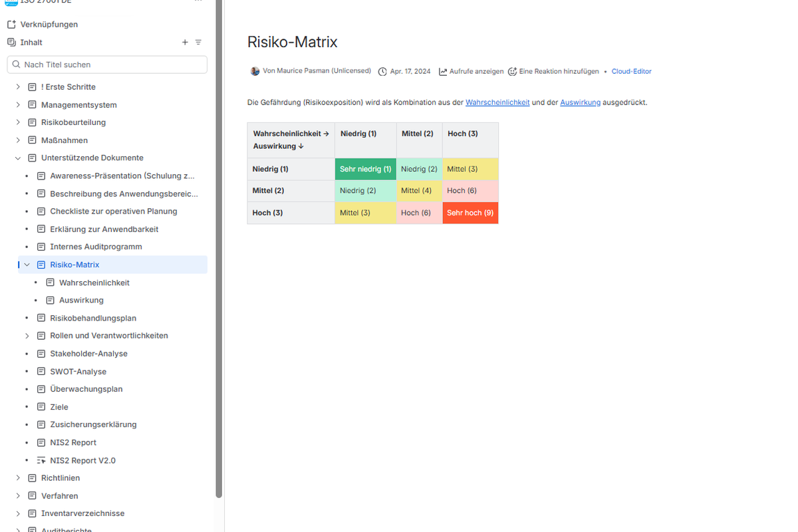
Task: Open Erklärung zur Anwendbarkeit page
Action: point(104,229)
